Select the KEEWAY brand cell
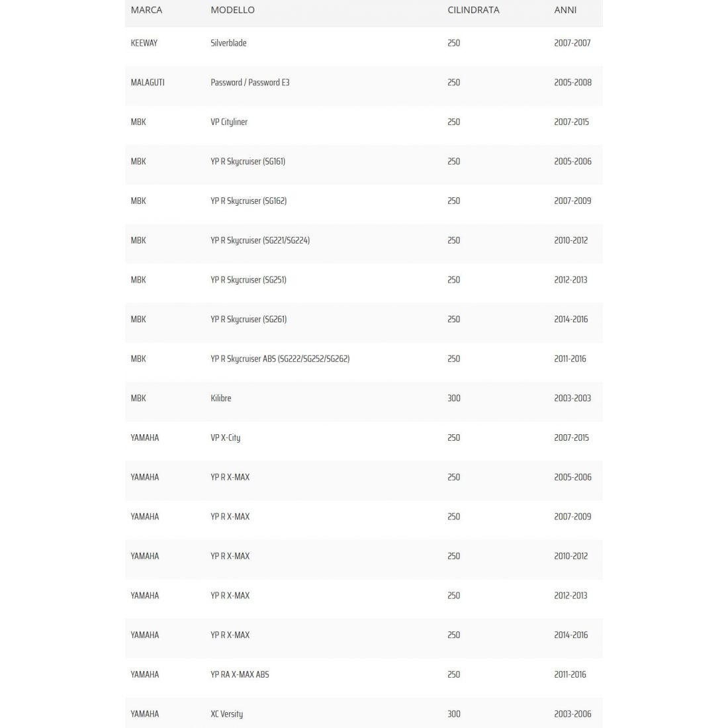Viewport: 728px width, 728px height. (x=144, y=43)
